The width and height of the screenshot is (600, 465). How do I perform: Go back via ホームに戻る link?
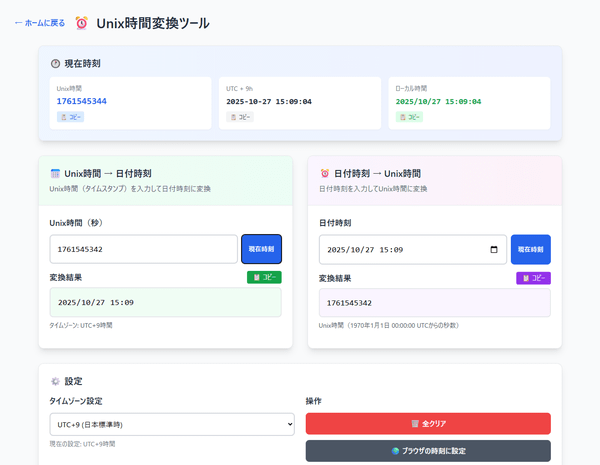pyautogui.click(x=40, y=23)
